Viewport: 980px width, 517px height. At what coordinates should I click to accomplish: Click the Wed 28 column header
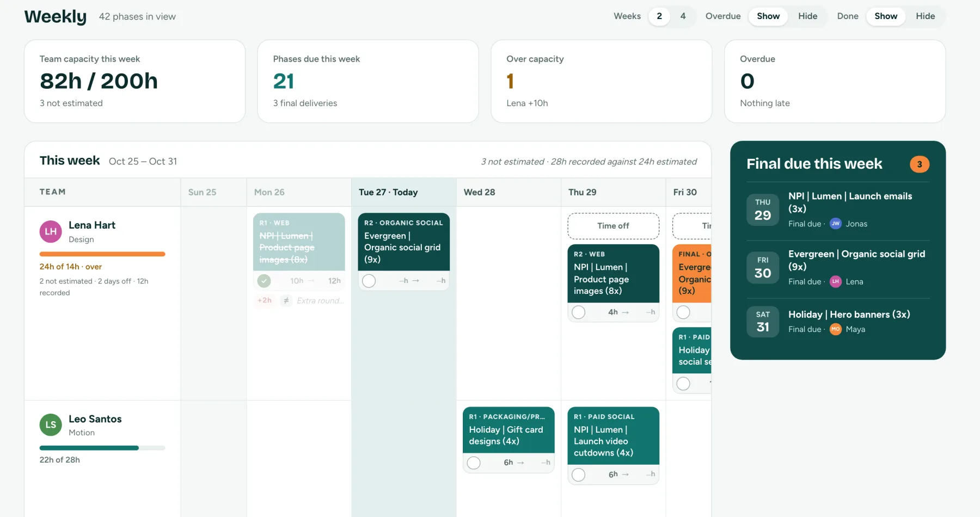coord(509,192)
